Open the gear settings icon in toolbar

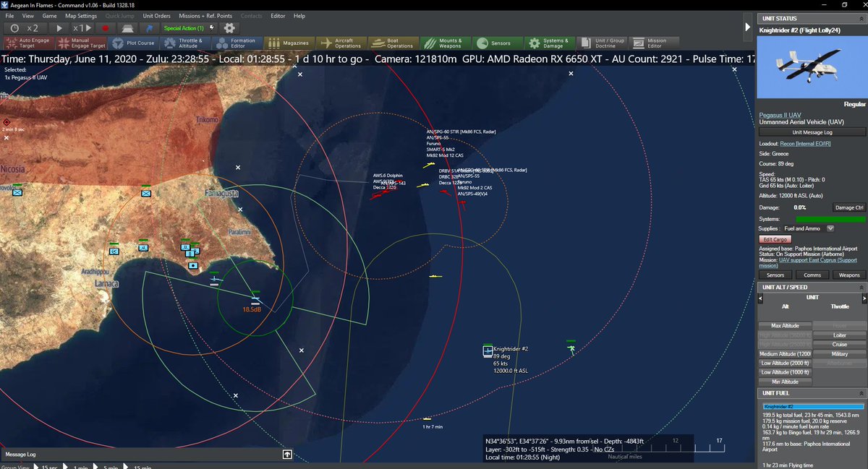229,27
